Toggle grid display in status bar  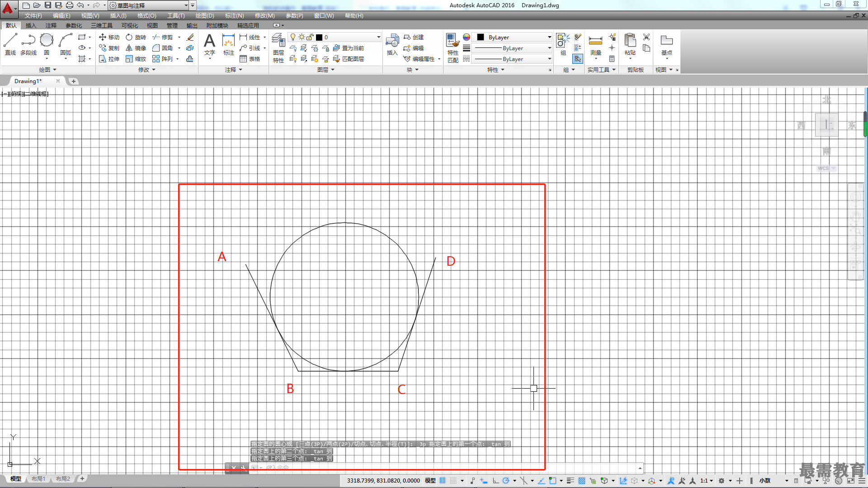pos(443,481)
